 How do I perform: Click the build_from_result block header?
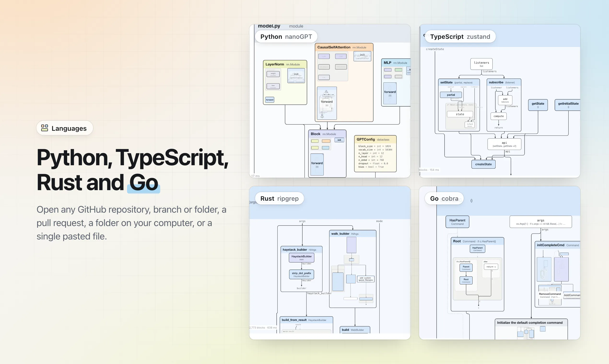pyautogui.click(x=306, y=320)
